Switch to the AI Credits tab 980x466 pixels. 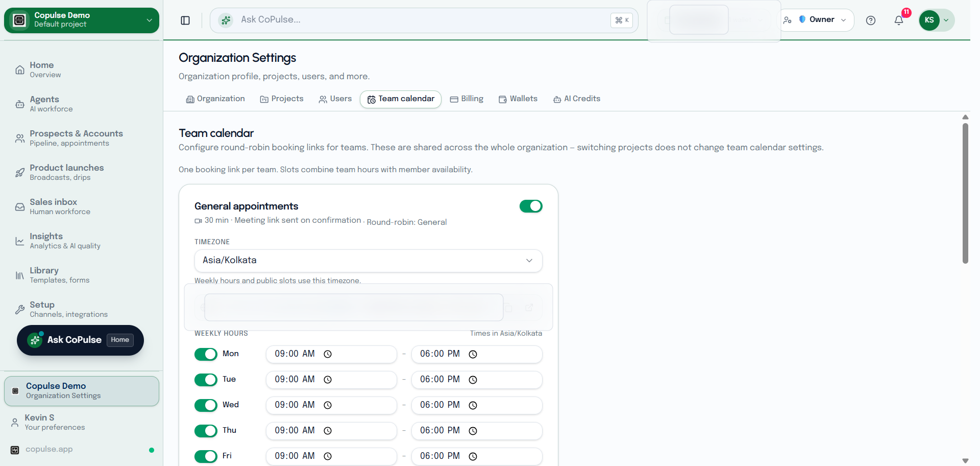tap(577, 99)
